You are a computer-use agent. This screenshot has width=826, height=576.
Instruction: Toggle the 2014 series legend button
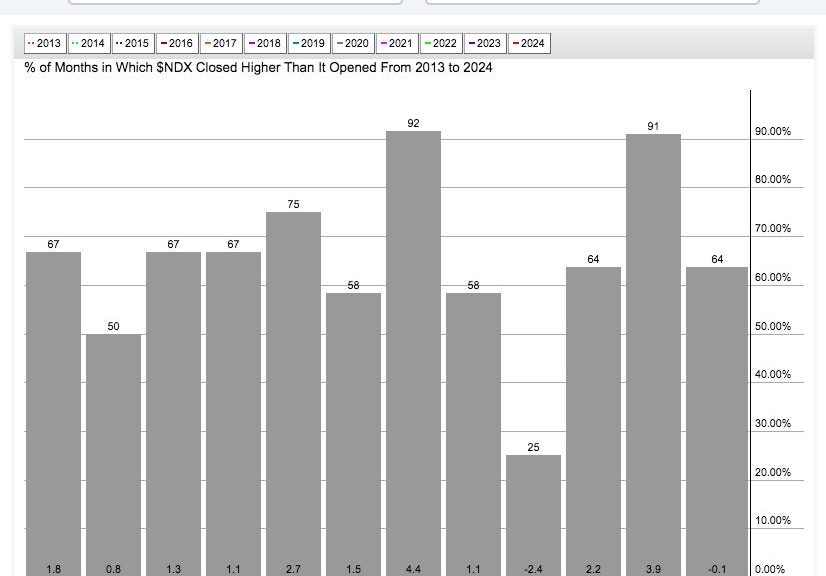point(89,43)
